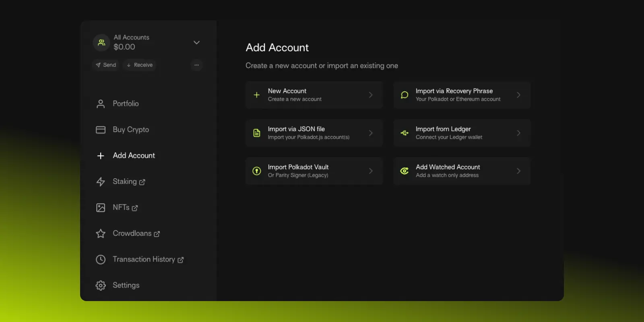Click the NFTs image icon

coord(101,208)
